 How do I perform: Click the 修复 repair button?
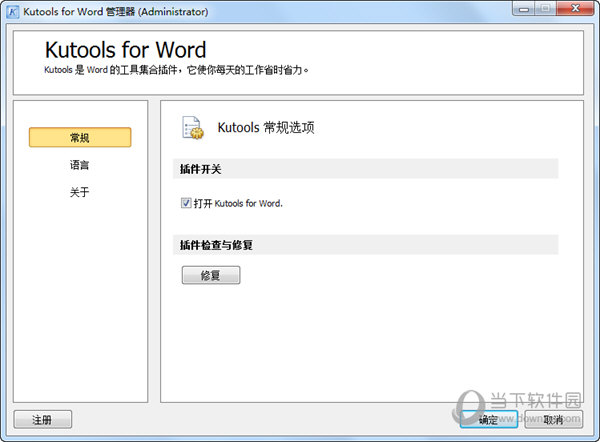point(211,275)
